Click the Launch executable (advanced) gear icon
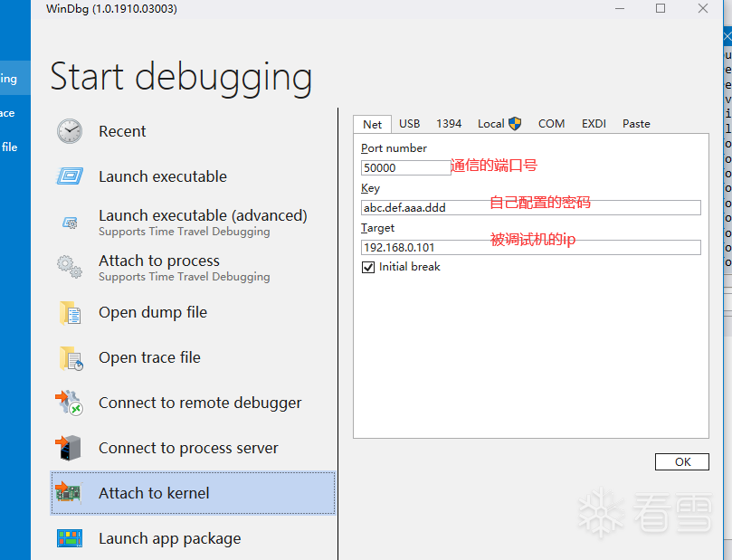 [70, 223]
